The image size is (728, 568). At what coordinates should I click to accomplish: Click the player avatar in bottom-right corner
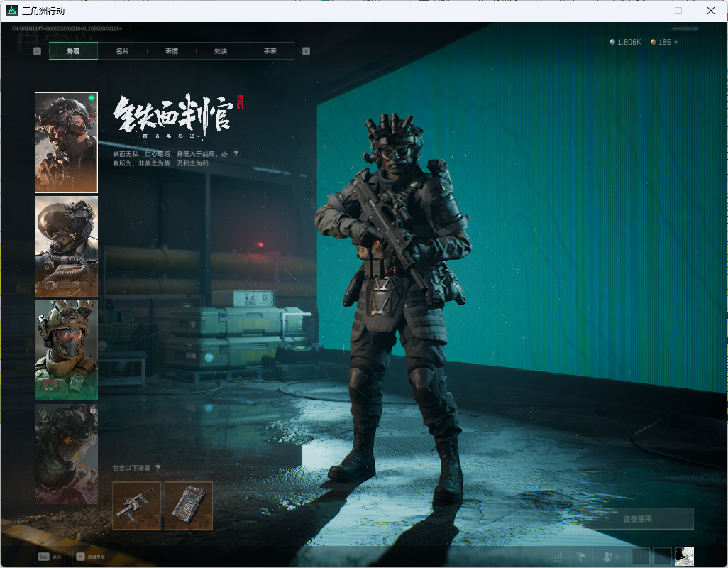(x=684, y=557)
